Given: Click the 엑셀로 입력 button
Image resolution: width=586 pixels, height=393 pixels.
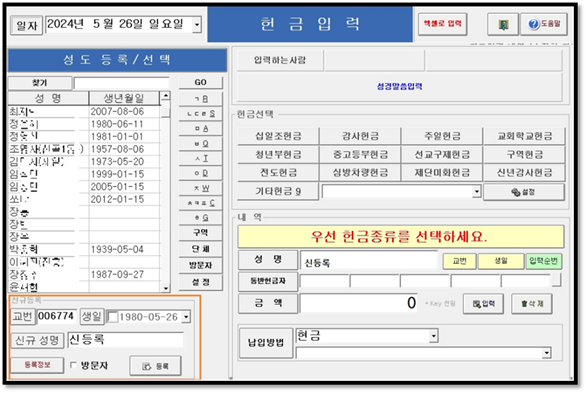Looking at the screenshot, I should click(x=442, y=24).
